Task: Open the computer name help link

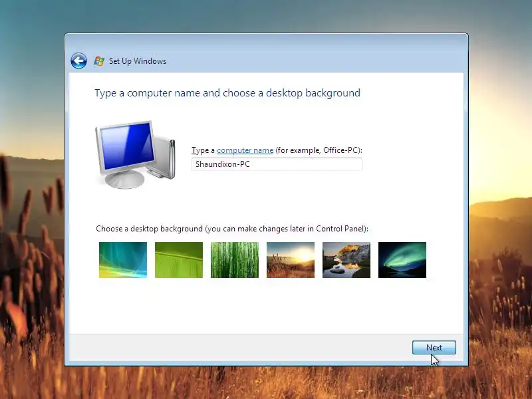Action: tap(245, 150)
